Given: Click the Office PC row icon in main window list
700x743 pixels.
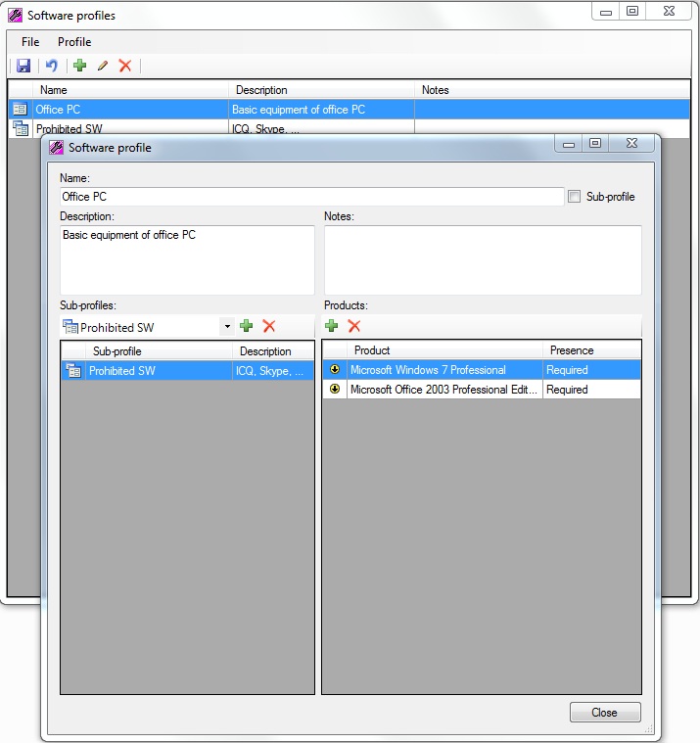Looking at the screenshot, I should [20, 110].
